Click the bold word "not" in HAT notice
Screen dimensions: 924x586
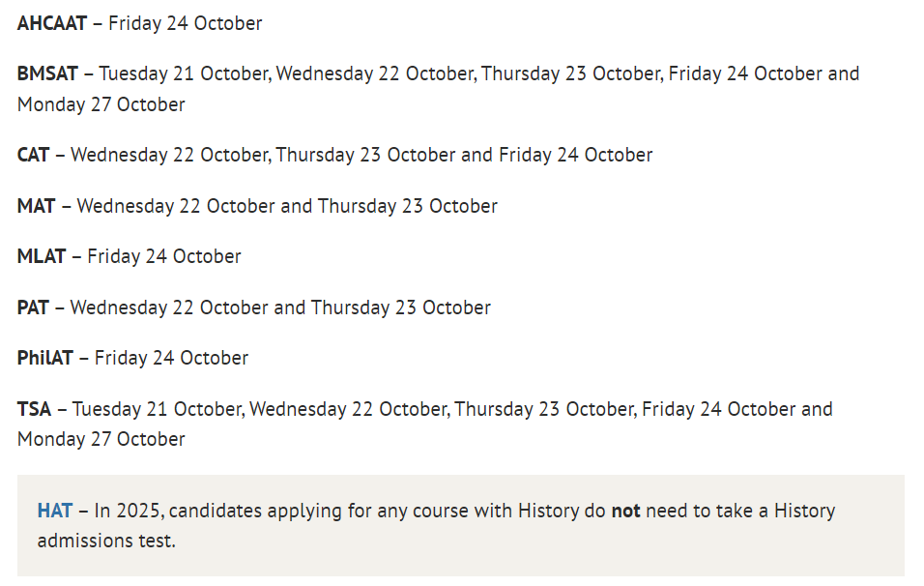(625, 511)
